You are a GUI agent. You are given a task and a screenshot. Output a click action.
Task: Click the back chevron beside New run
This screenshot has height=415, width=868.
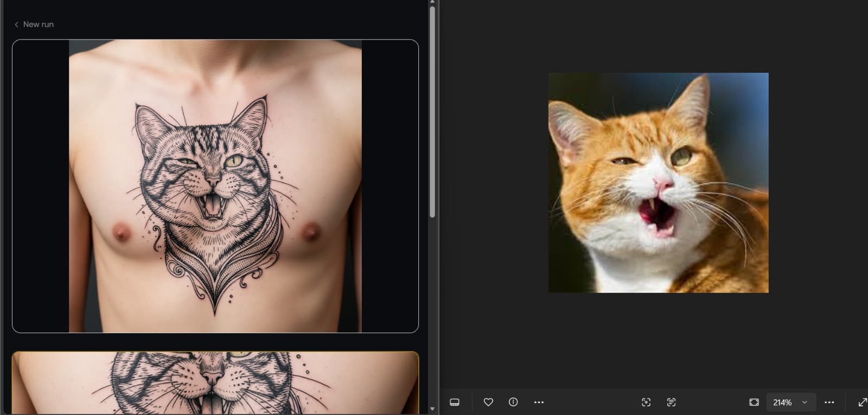[16, 24]
